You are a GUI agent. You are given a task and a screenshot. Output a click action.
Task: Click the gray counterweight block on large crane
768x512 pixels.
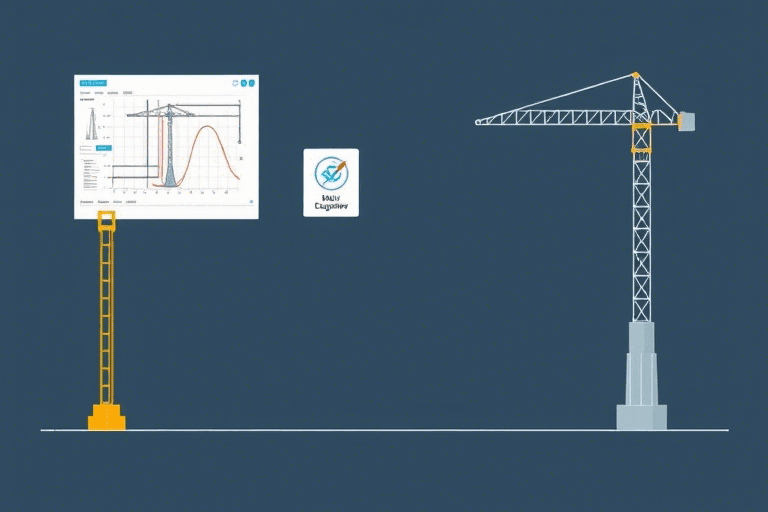coord(686,121)
